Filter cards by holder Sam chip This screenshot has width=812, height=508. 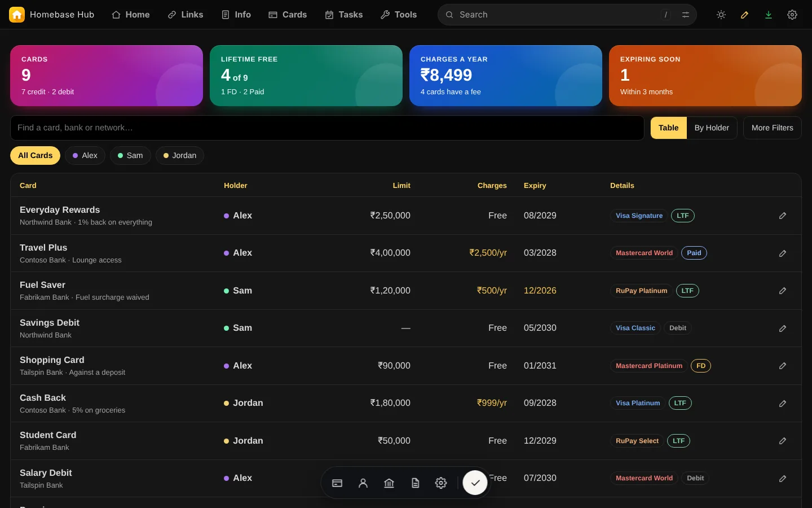pyautogui.click(x=130, y=155)
